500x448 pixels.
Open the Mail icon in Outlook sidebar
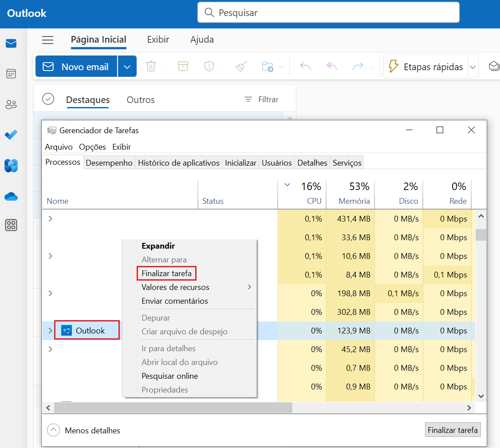11,43
